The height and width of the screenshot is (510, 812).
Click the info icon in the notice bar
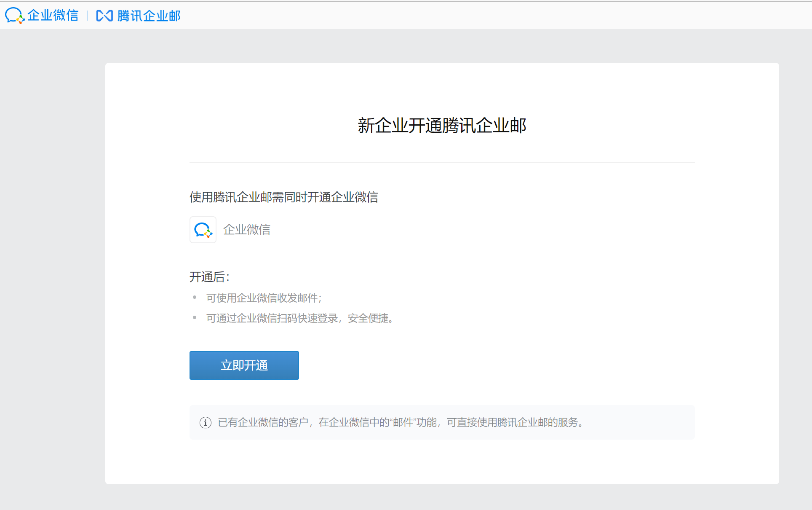(206, 422)
